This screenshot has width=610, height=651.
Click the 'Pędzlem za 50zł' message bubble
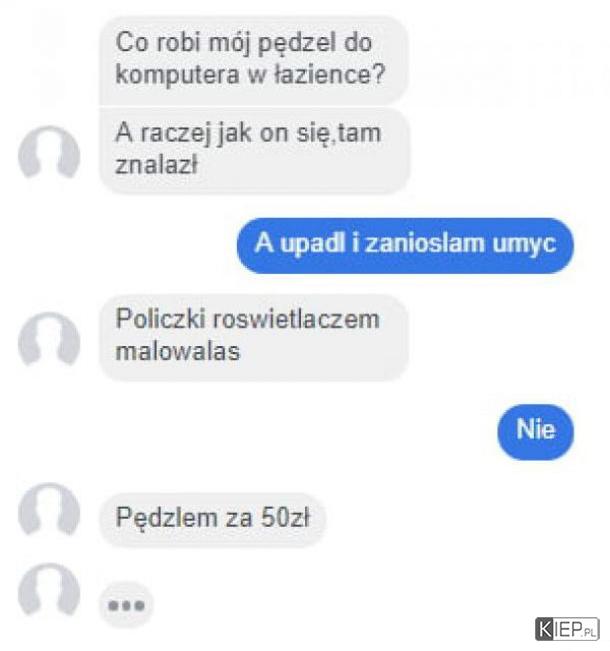(213, 519)
